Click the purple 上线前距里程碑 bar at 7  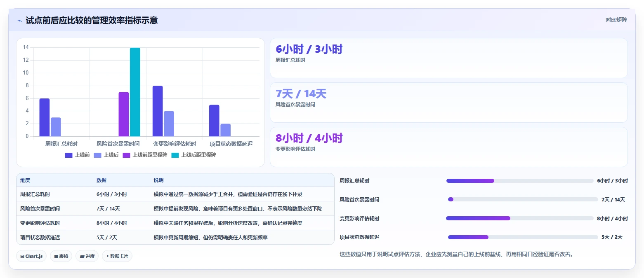point(124,114)
